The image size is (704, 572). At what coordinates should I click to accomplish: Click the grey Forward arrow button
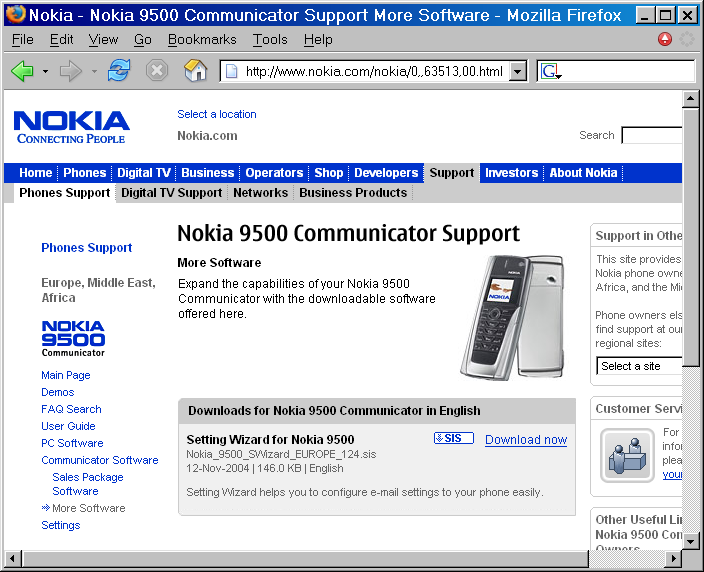click(x=70, y=71)
